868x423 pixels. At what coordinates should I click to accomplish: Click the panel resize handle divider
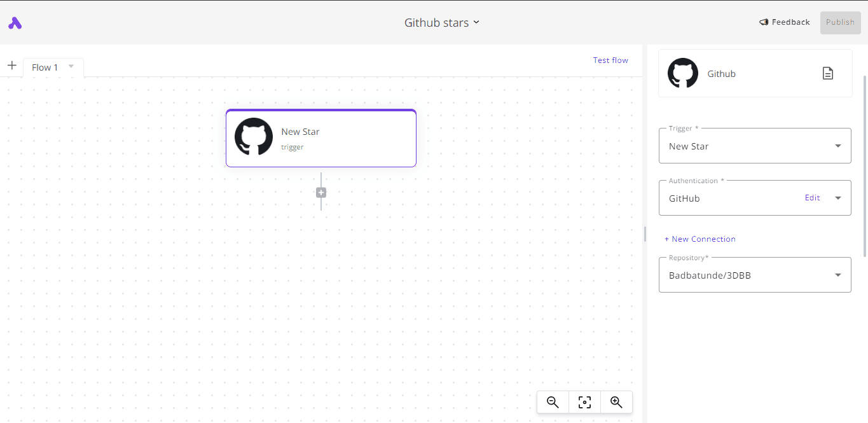coord(645,234)
